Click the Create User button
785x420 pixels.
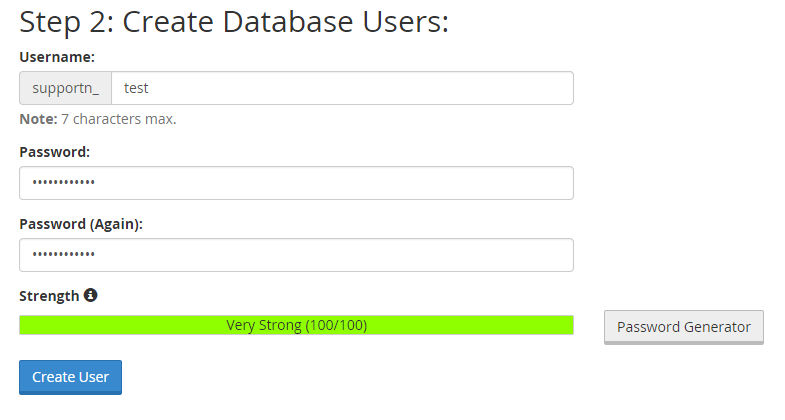click(x=71, y=377)
